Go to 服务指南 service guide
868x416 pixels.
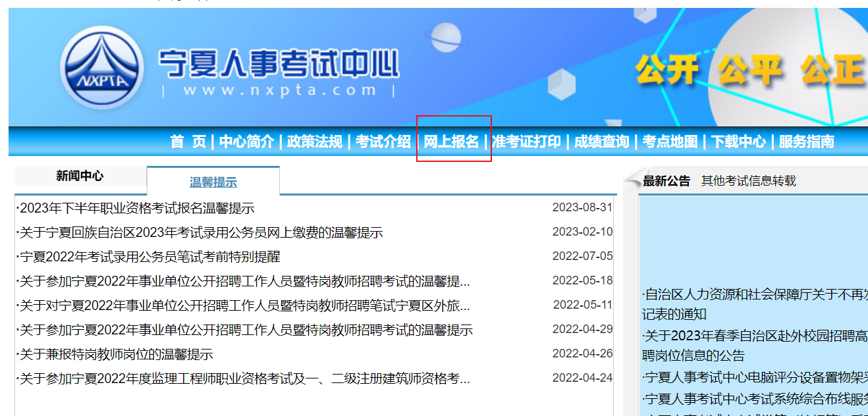point(807,142)
